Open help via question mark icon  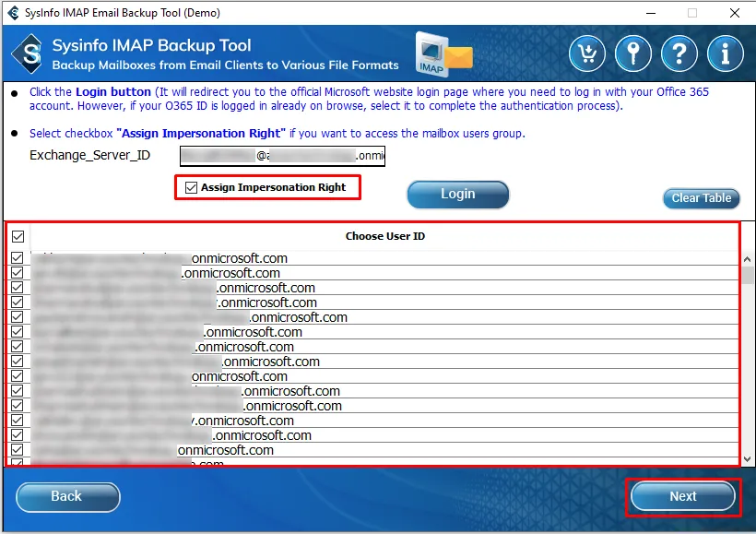679,53
